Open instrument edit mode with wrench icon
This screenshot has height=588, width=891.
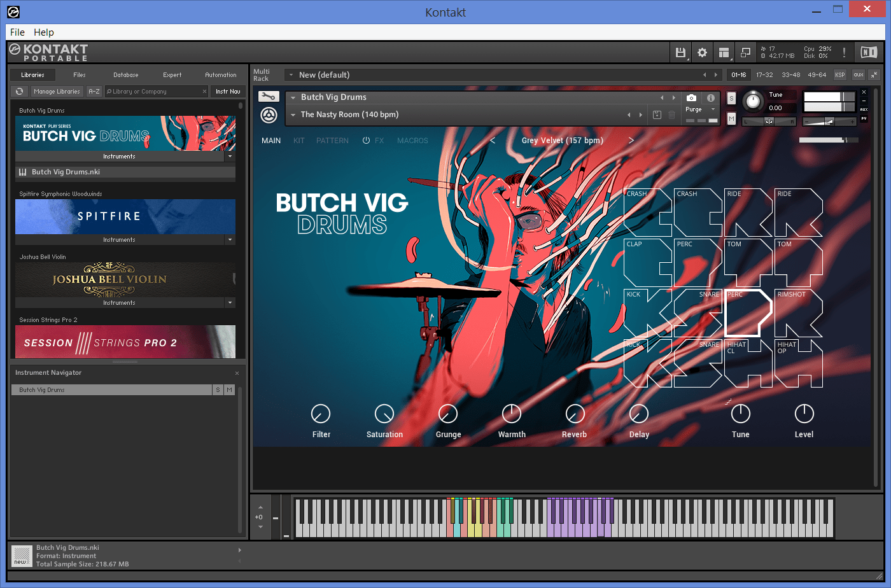point(268,97)
